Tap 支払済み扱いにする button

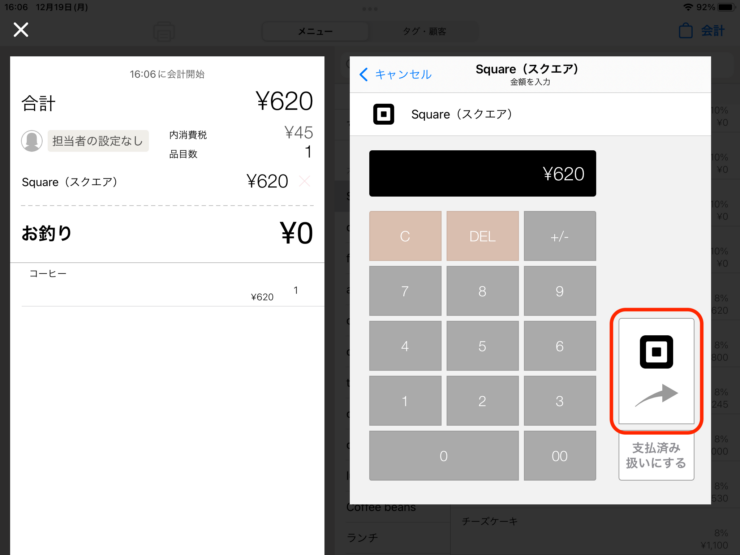[x=656, y=455]
